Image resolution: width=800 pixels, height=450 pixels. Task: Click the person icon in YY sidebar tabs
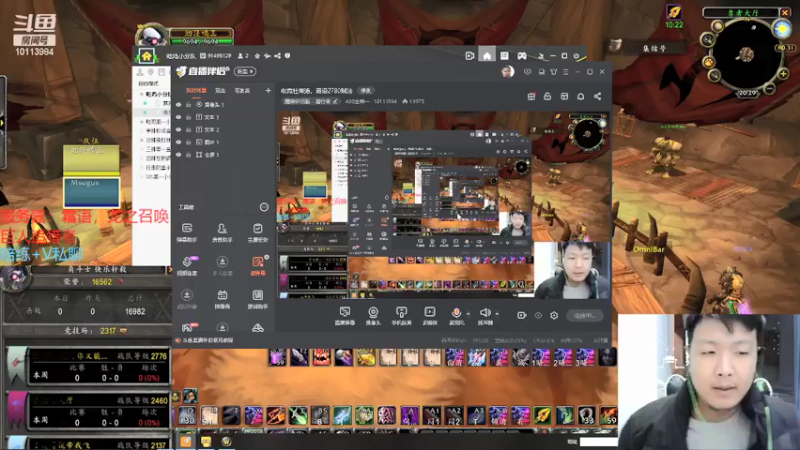140,72
